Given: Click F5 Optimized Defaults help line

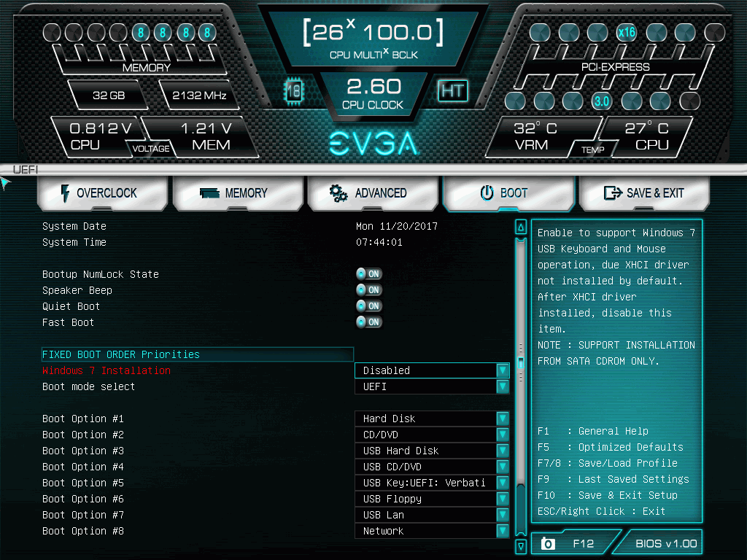Looking at the screenshot, I should point(611,447).
